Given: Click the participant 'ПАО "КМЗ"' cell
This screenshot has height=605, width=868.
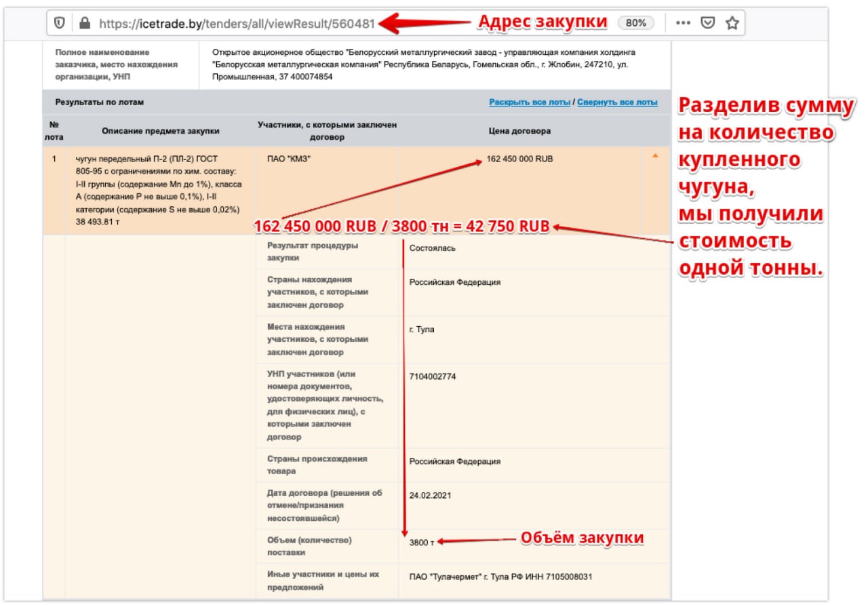Looking at the screenshot, I should click(290, 159).
